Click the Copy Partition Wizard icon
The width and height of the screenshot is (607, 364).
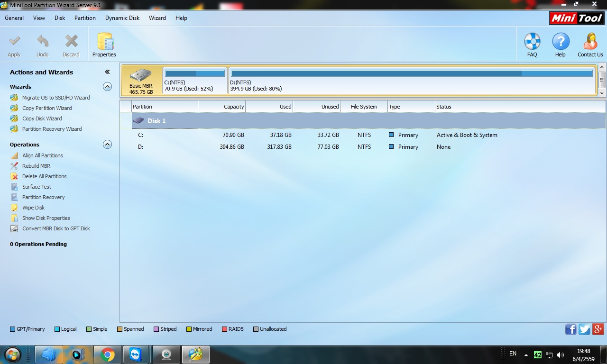(x=14, y=108)
